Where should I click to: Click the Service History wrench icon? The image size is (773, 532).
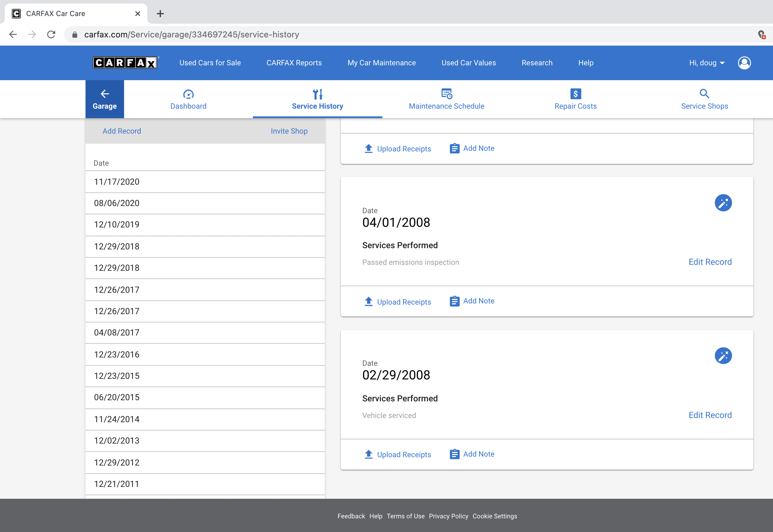[318, 94]
